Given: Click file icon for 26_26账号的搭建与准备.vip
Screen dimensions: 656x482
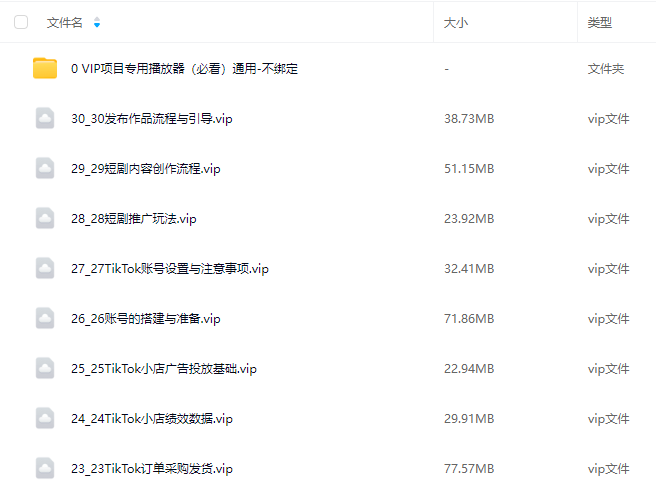Looking at the screenshot, I should tap(45, 318).
